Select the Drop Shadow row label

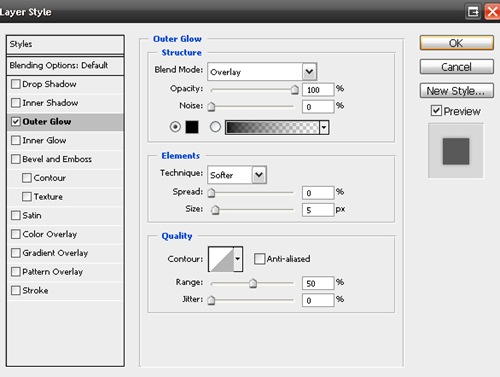[49, 84]
